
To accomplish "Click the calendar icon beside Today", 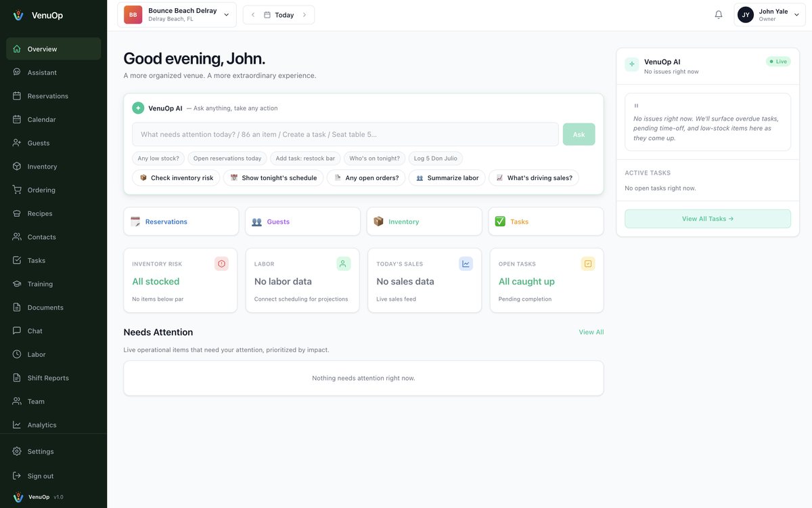I will [267, 15].
